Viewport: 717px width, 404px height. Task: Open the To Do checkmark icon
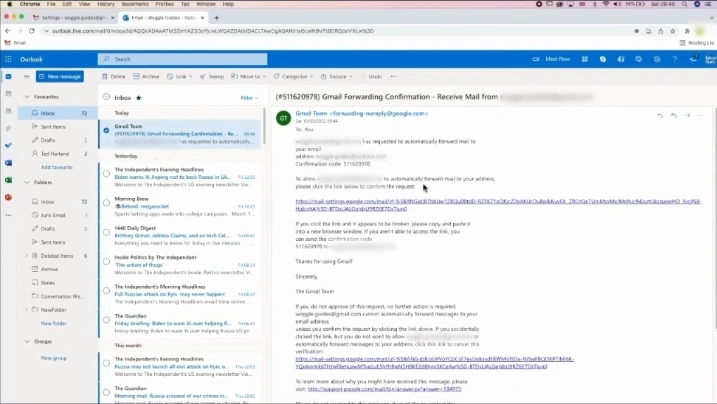8,145
